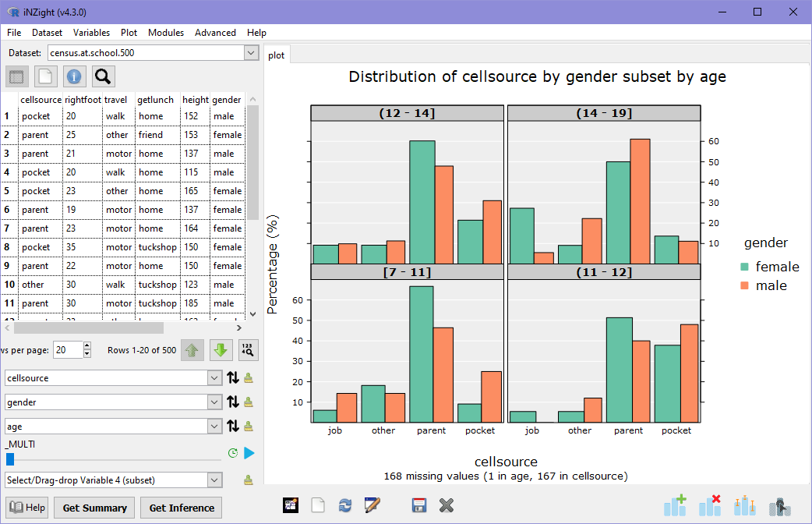Click the swap arrows icon beside cellsource field
The width and height of the screenshot is (812, 524).
(x=231, y=377)
